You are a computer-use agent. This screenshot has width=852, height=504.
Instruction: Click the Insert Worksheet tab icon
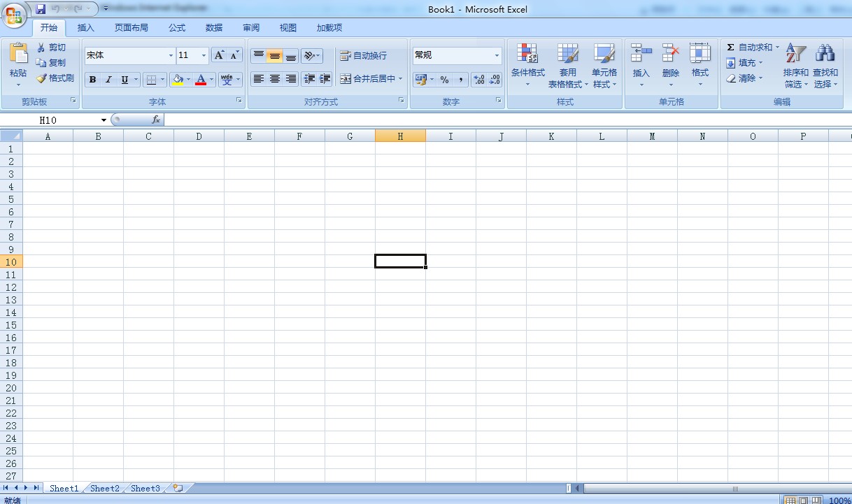(178, 488)
